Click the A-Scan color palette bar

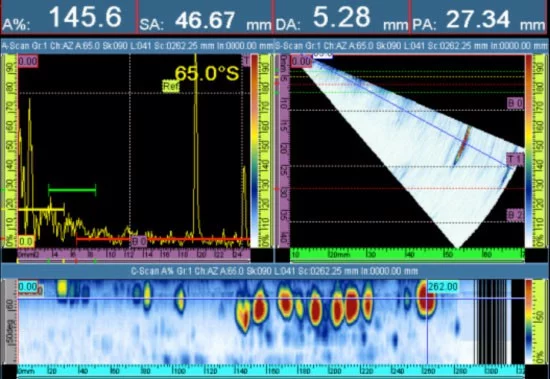tap(255, 151)
